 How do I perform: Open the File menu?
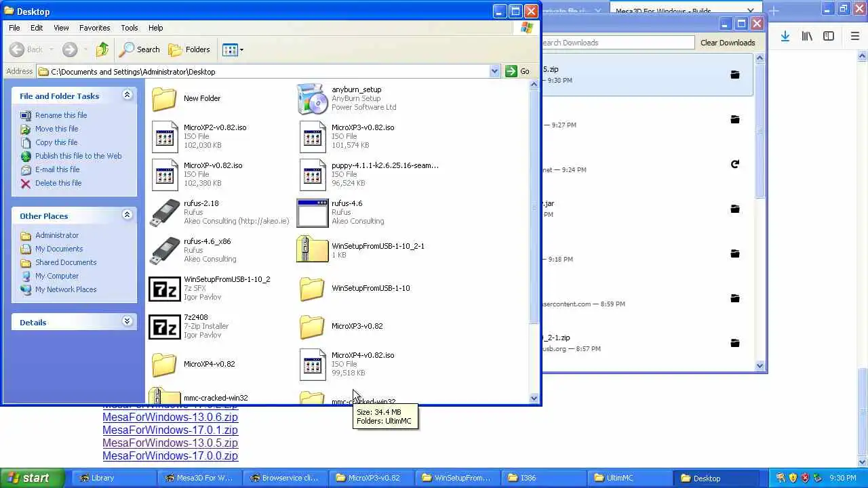14,28
